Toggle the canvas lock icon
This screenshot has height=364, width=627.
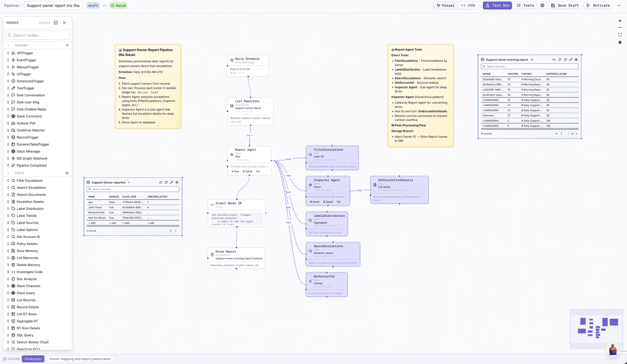(x=620, y=42)
